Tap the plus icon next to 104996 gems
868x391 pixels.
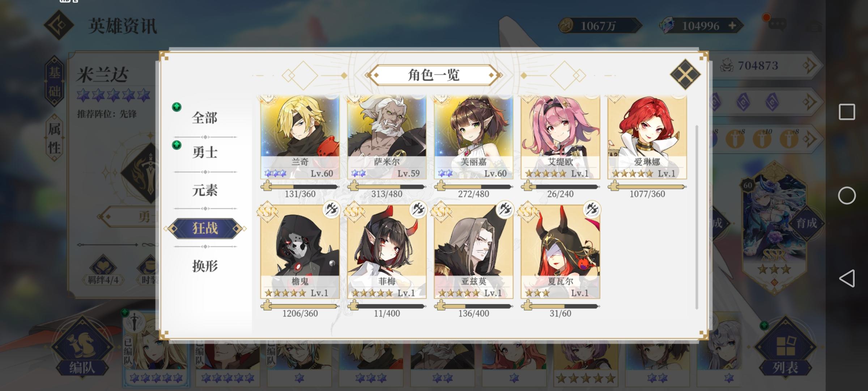tap(732, 26)
